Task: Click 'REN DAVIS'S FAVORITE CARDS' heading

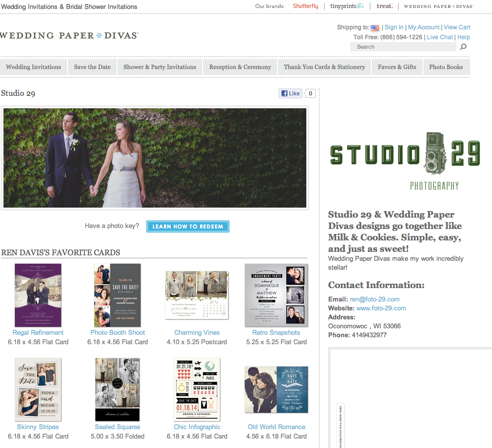Action: point(61,252)
